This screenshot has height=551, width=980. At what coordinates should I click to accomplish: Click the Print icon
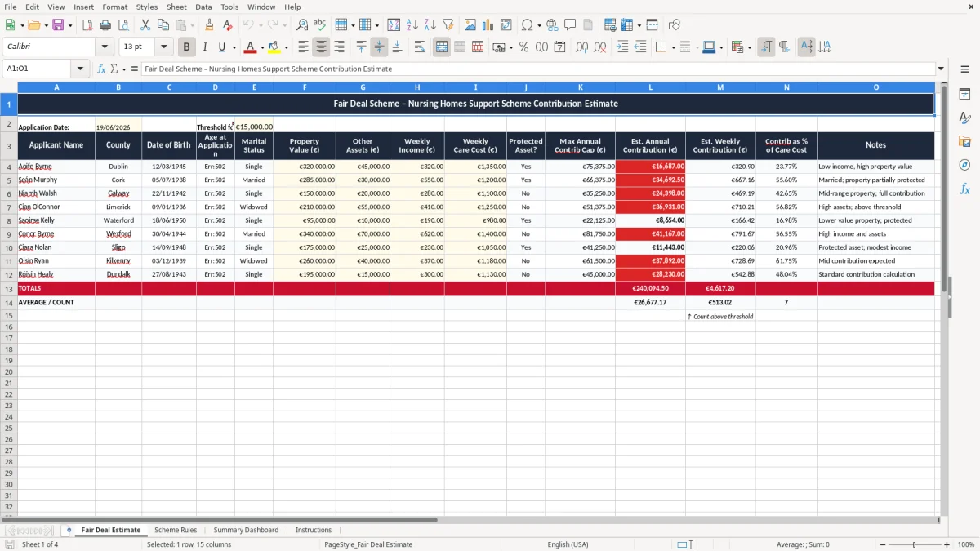pyautogui.click(x=105, y=25)
